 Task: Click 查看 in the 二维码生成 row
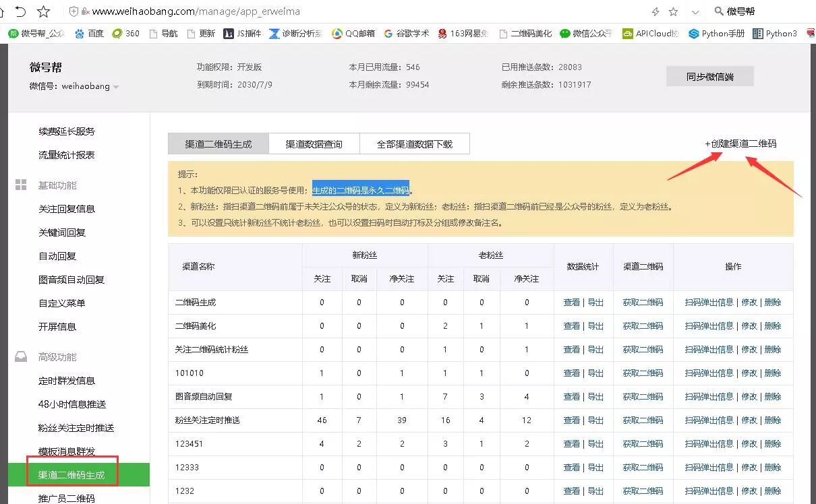click(571, 303)
